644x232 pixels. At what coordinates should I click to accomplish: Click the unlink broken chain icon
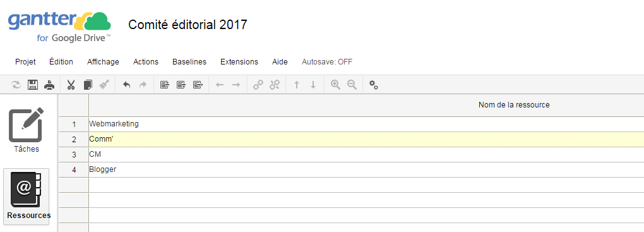pyautogui.click(x=275, y=85)
